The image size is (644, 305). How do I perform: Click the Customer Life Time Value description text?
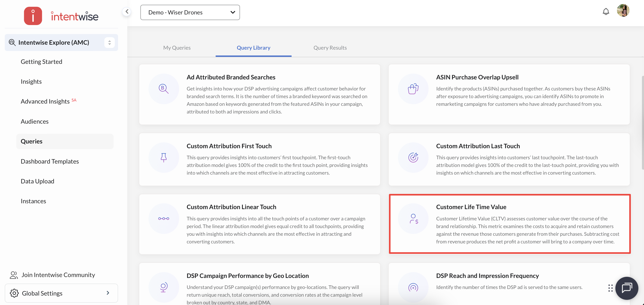[x=528, y=230]
